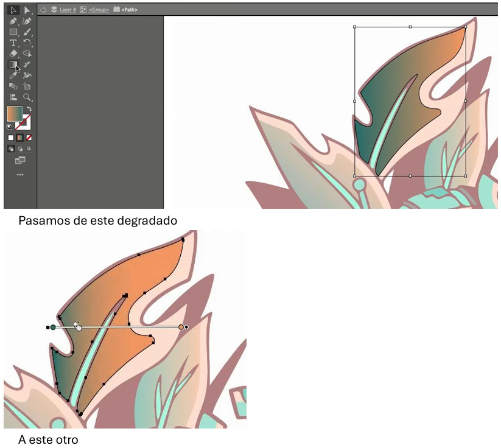The height and width of the screenshot is (448, 501).
Task: Click Layer 8 breadcrumb
Action: (68, 10)
